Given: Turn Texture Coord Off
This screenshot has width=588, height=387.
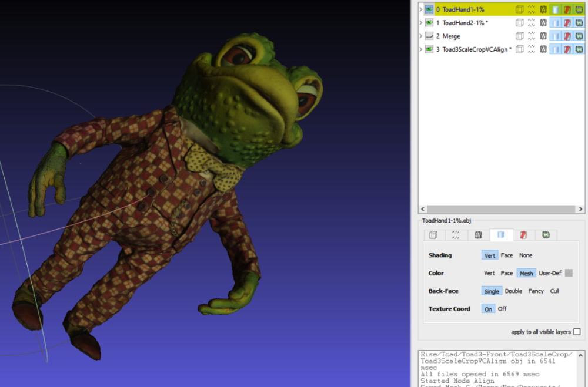Looking at the screenshot, I should 502,309.
